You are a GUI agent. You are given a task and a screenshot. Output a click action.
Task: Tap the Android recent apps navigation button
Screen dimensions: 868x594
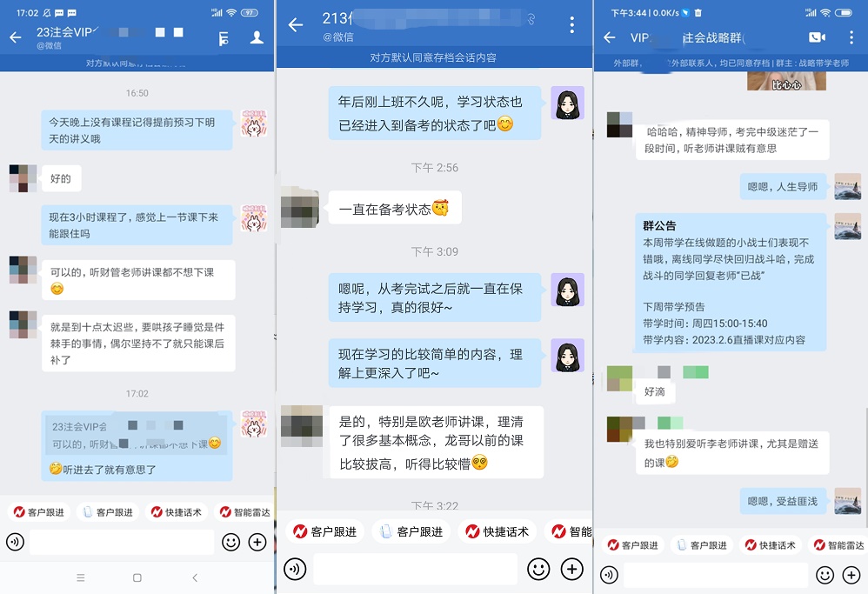pos(81,577)
